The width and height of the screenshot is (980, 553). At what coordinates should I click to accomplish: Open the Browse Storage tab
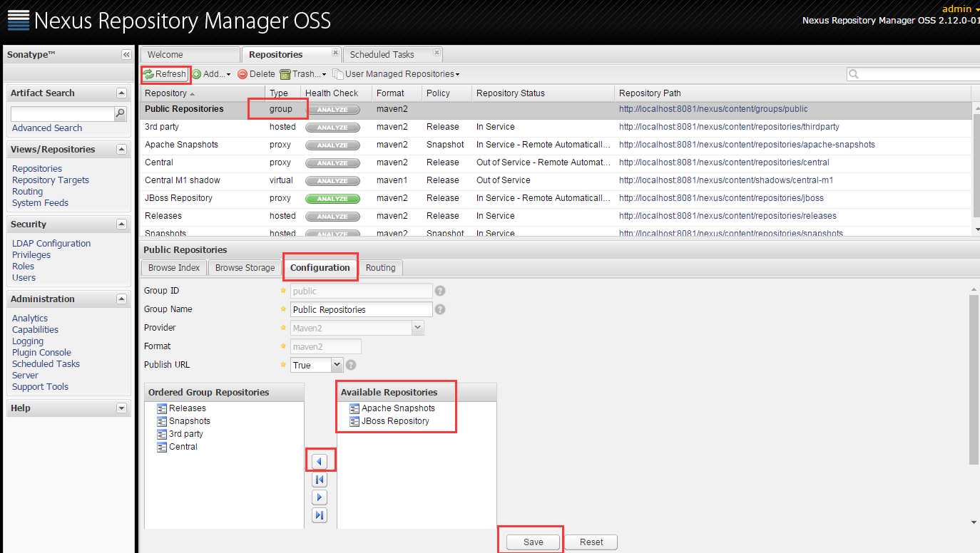(x=245, y=268)
